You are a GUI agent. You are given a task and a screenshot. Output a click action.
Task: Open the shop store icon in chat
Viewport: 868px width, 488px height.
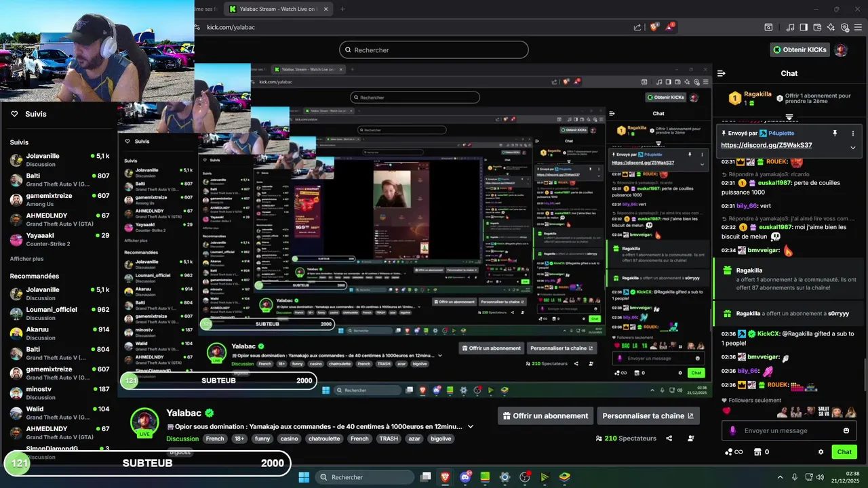tap(757, 452)
